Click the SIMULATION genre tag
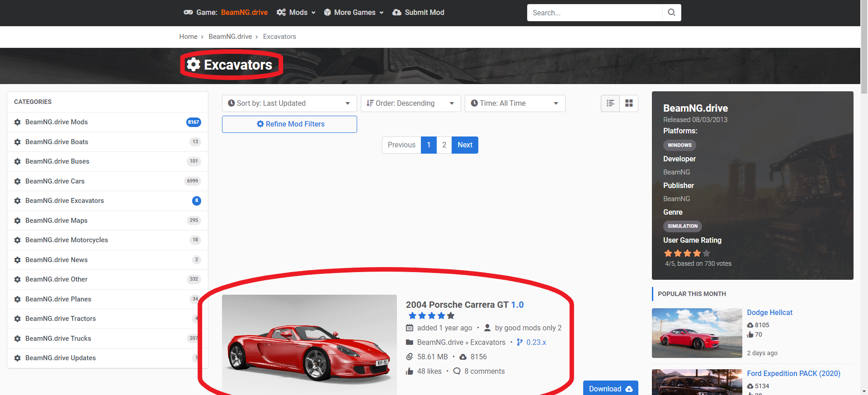 (x=683, y=226)
